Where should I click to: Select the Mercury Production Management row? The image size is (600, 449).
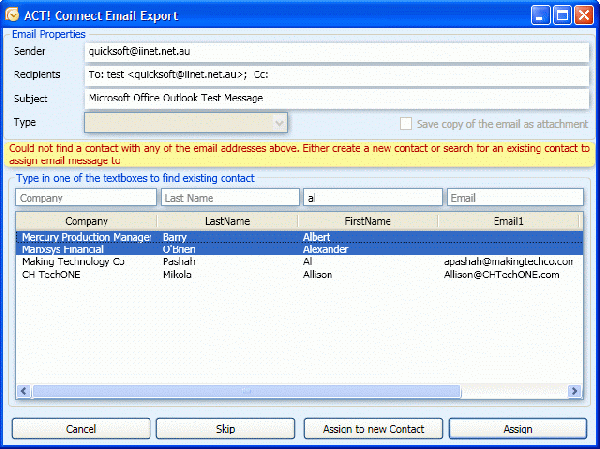299,237
